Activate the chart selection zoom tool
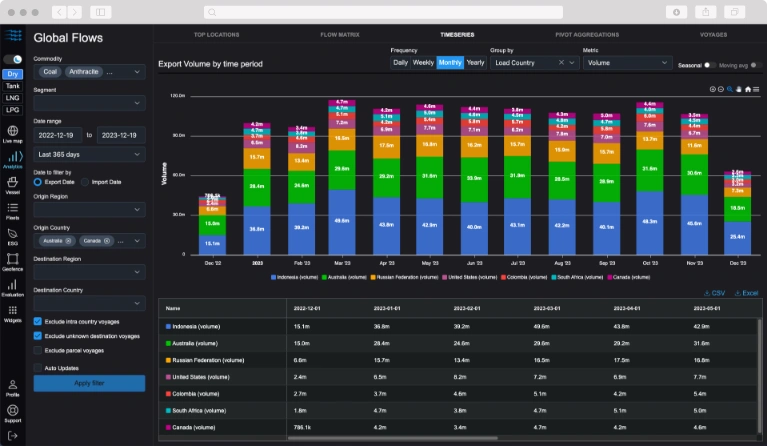 tap(729, 89)
